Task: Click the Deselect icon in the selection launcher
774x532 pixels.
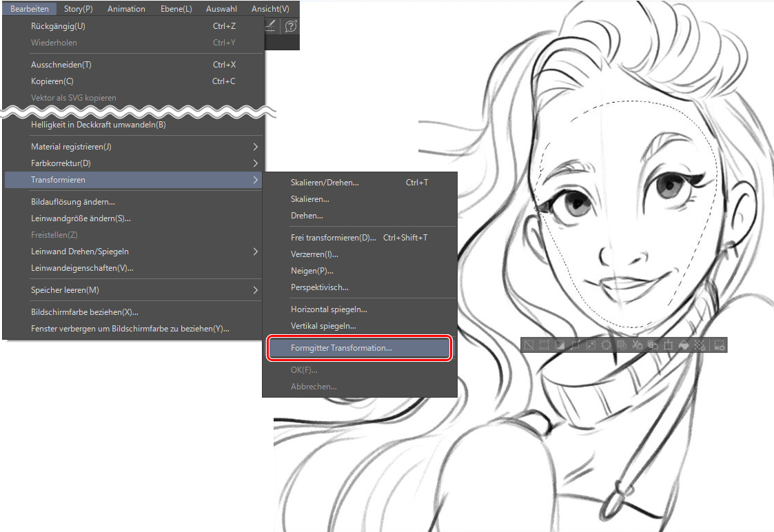Action: (529, 345)
